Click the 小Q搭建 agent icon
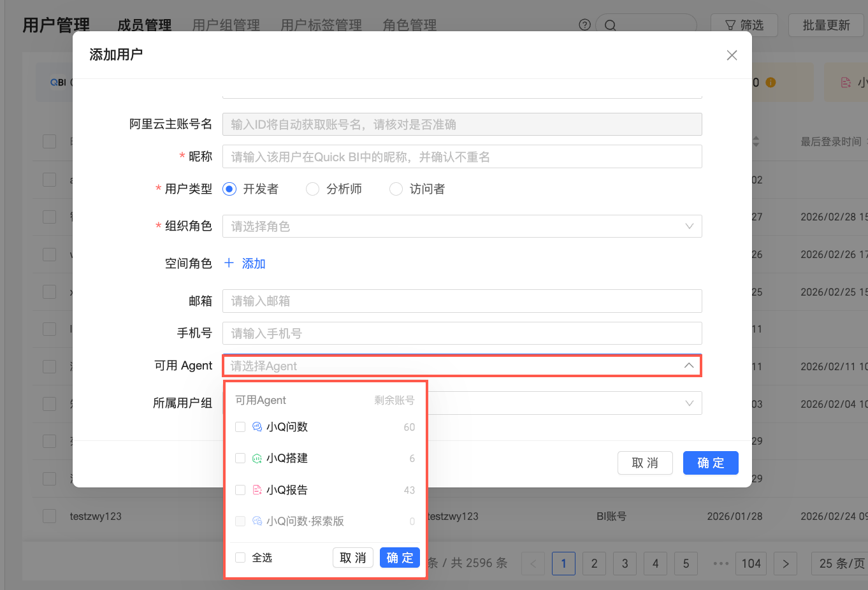This screenshot has width=868, height=590. coord(257,458)
